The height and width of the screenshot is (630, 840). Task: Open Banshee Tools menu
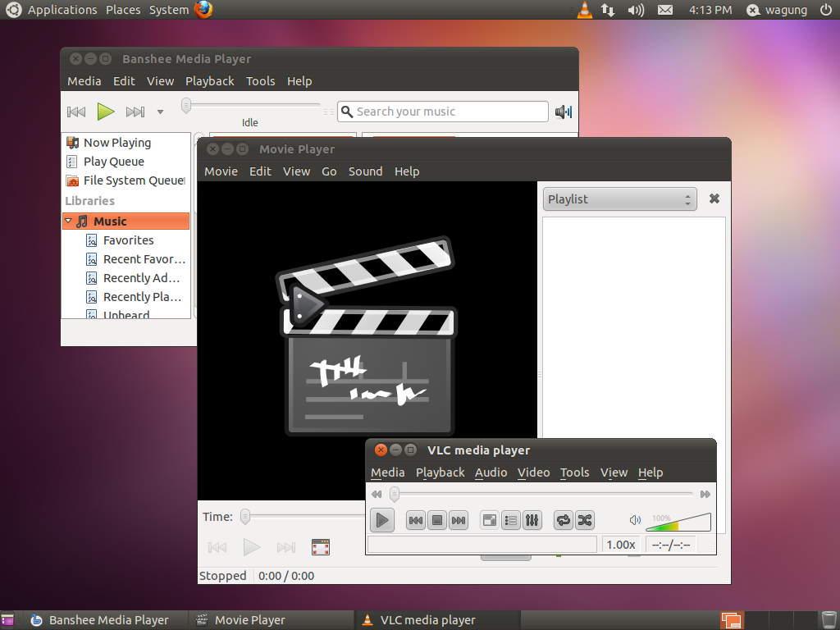pyautogui.click(x=260, y=81)
